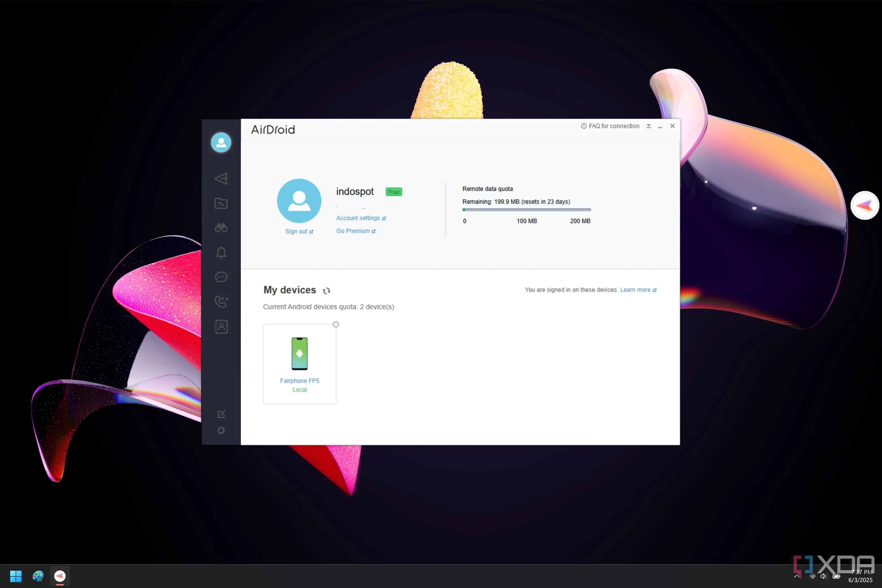
Task: Click the Go Premium link
Action: [x=356, y=231]
